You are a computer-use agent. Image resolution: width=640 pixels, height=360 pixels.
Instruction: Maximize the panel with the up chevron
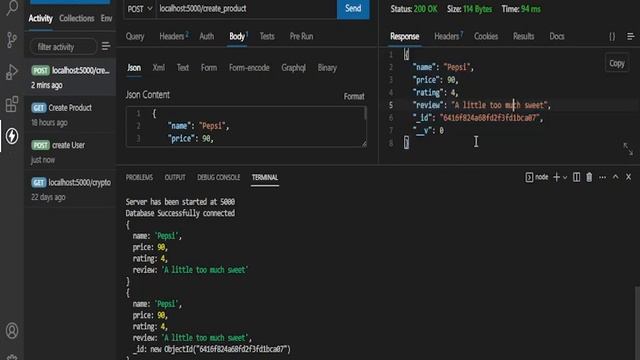point(615,177)
